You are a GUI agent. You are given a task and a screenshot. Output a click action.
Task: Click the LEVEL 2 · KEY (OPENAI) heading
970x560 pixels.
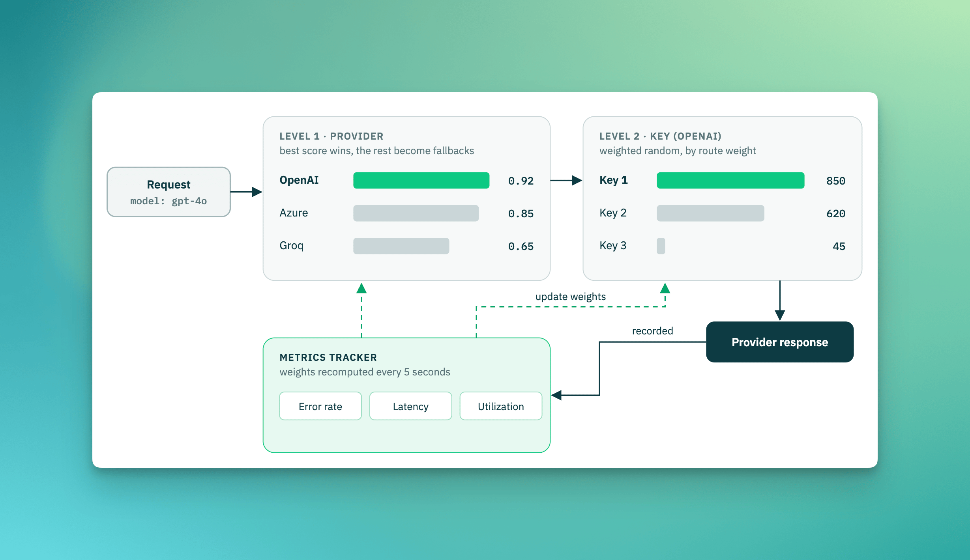660,136
